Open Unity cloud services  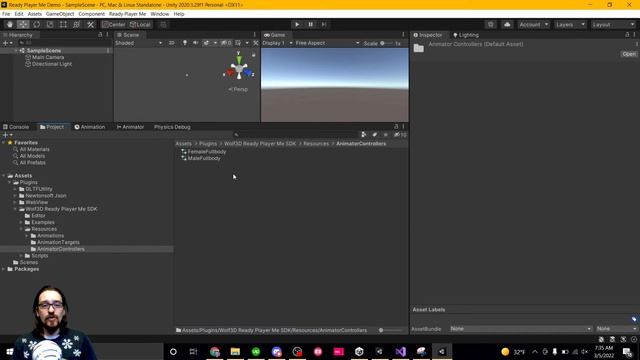click(507, 24)
